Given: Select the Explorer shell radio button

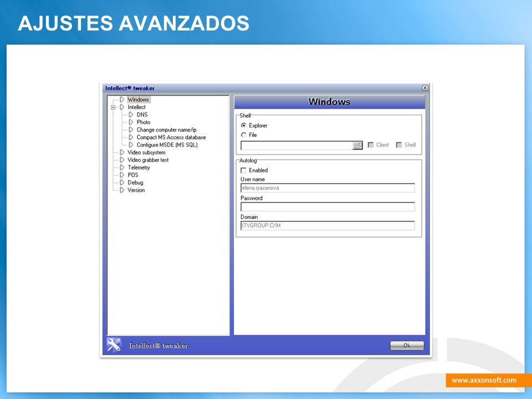Looking at the screenshot, I should click(x=244, y=126).
